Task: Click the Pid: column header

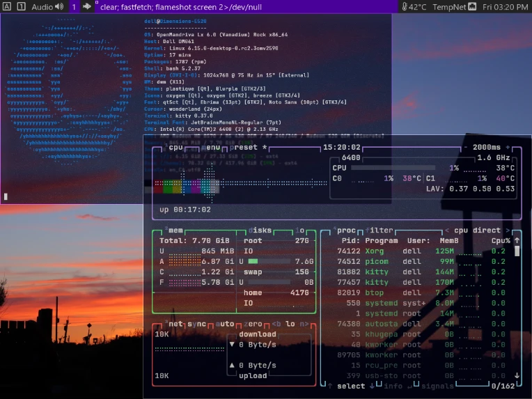Action: coord(351,240)
